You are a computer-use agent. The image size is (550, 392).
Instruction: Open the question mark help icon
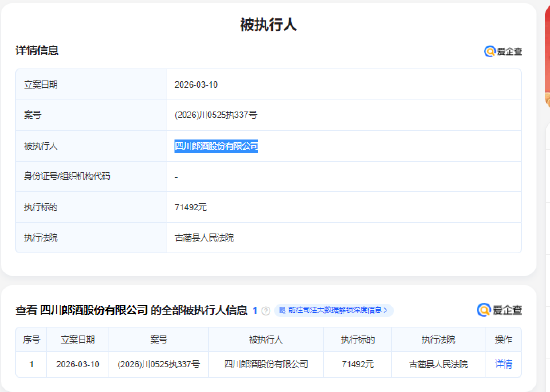pyautogui.click(x=266, y=311)
